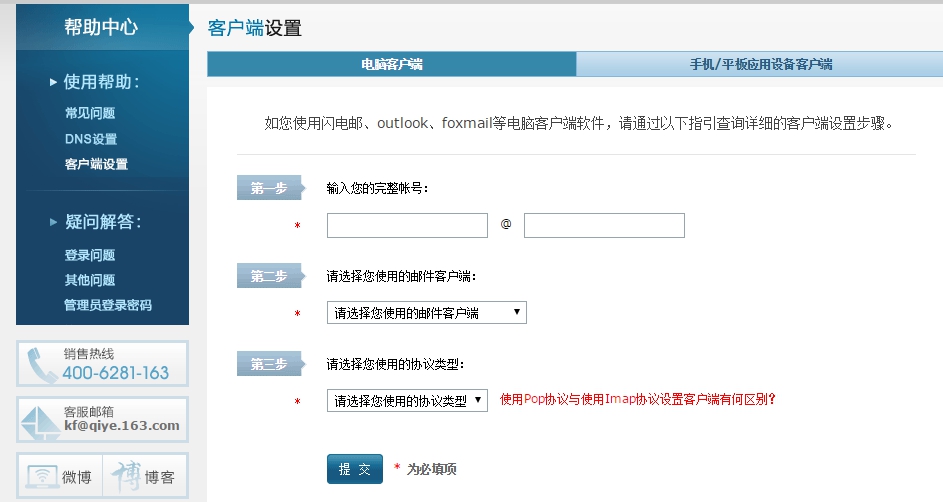Select 客户端设置 in the sidebar
This screenshot has width=943, height=502.
pos(96,164)
